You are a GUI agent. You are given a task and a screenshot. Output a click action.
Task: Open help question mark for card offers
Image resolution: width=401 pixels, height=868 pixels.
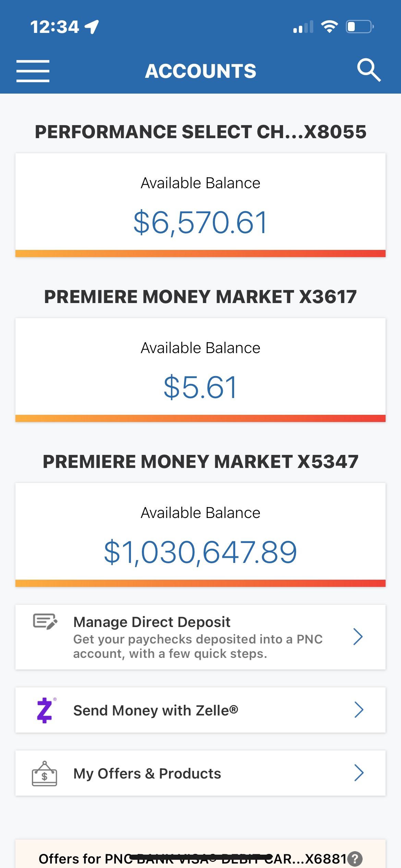point(355,859)
